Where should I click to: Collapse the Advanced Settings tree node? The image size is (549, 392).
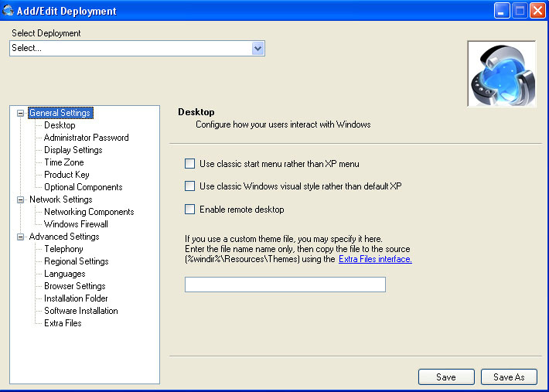21,237
